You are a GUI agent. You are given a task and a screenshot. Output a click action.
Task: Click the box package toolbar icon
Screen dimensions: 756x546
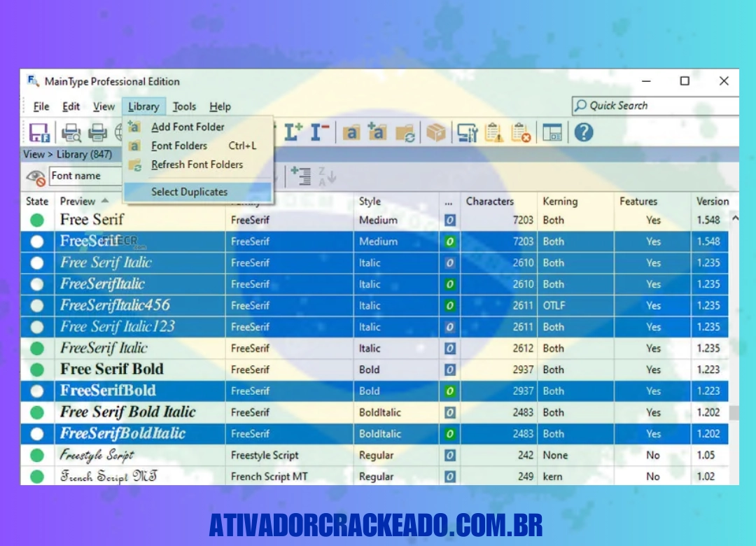(436, 132)
